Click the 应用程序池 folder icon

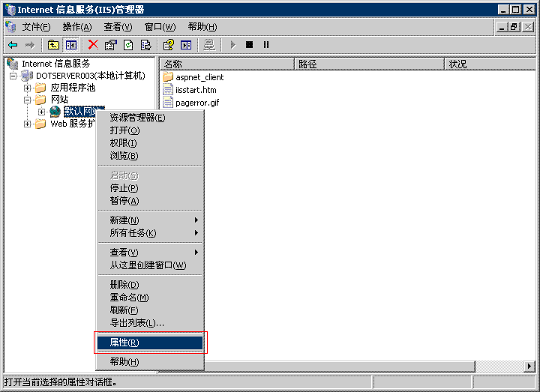coord(40,88)
